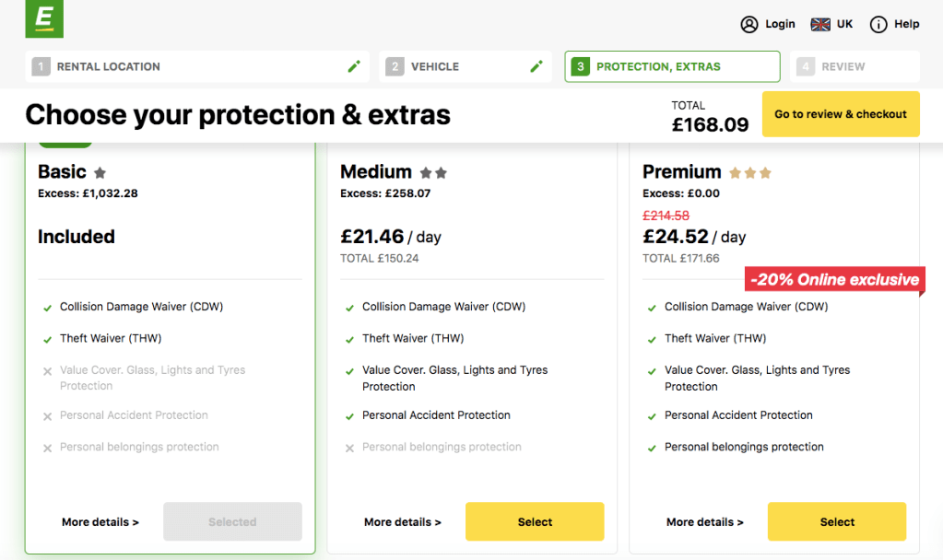Edit Rental Location with pencil icon
The width and height of the screenshot is (943, 560).
click(354, 66)
